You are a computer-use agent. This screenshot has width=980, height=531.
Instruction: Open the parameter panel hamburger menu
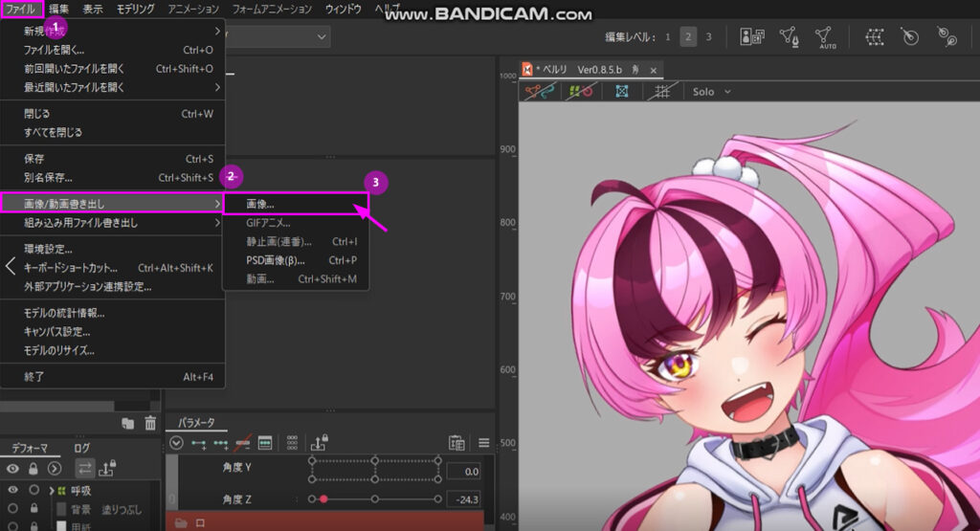click(484, 443)
